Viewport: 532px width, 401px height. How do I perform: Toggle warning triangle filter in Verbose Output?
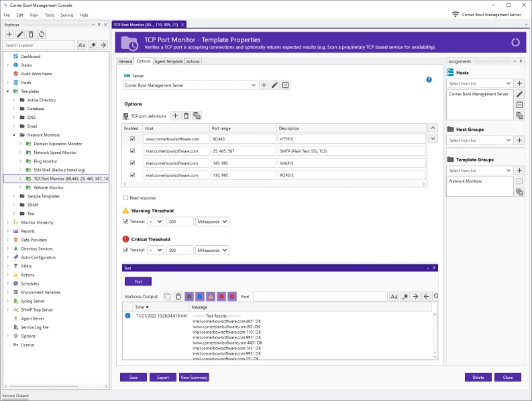pyautogui.click(x=211, y=297)
